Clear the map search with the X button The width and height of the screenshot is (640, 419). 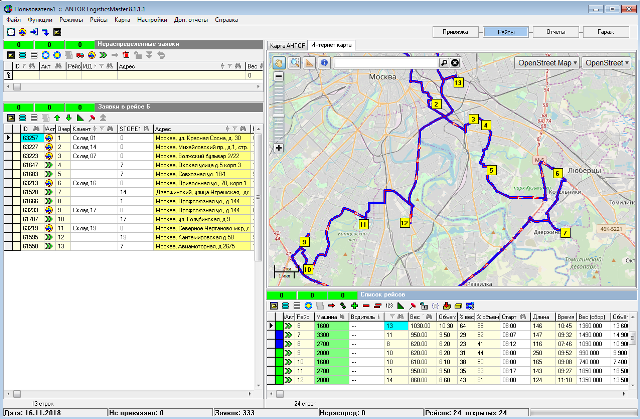pyautogui.click(x=455, y=63)
